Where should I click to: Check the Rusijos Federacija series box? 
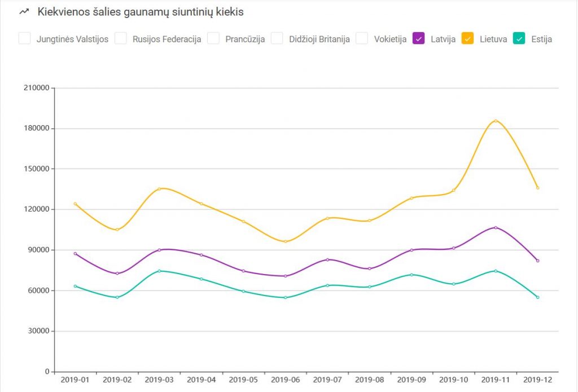[x=120, y=38]
